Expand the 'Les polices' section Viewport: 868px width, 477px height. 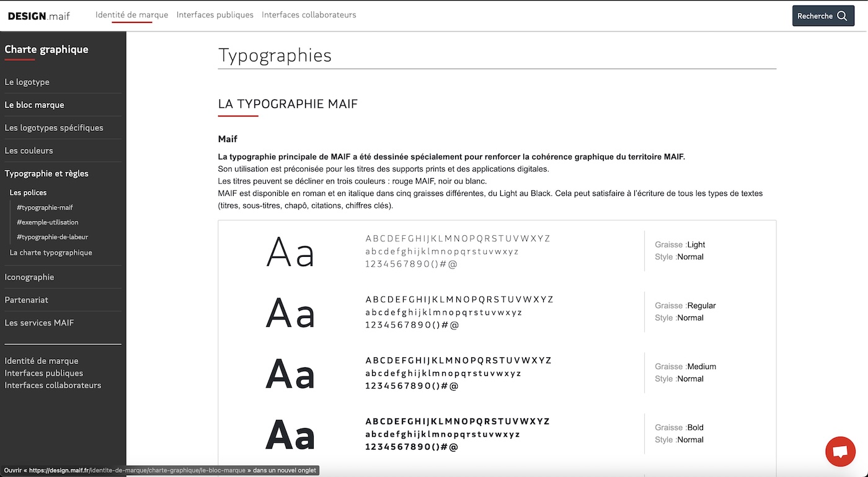[x=29, y=192]
